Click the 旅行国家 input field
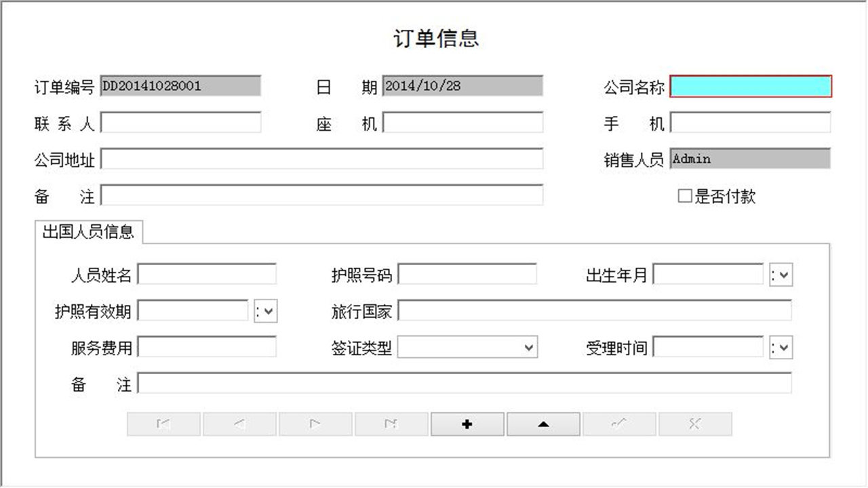Viewport: 868px width, 488px height. tap(597, 310)
